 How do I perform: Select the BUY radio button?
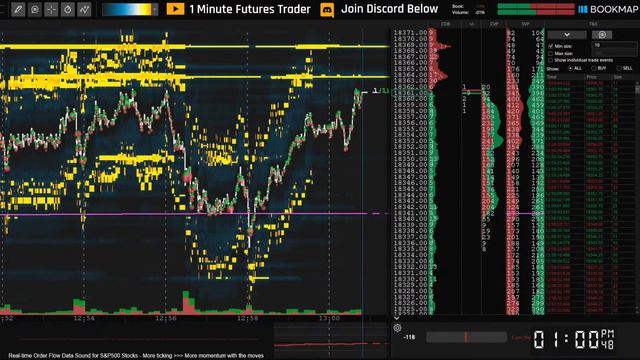[593, 68]
